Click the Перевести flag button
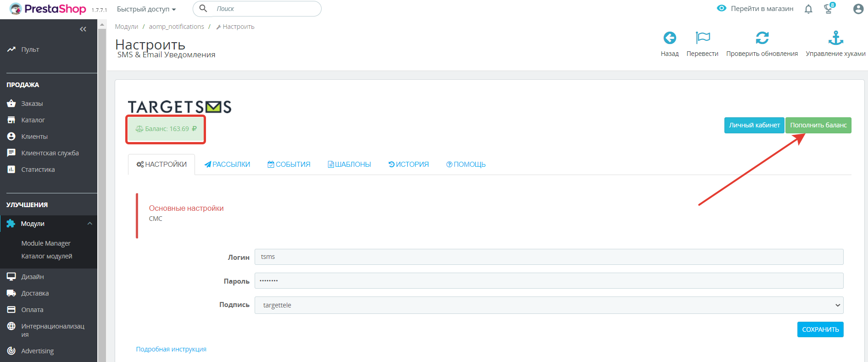The height and width of the screenshot is (362, 868). coord(702,44)
